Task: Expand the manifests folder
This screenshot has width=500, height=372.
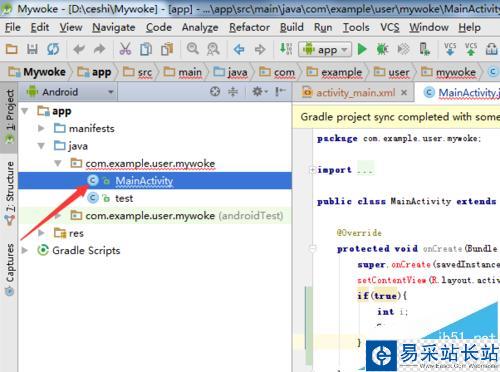Action: tap(41, 128)
